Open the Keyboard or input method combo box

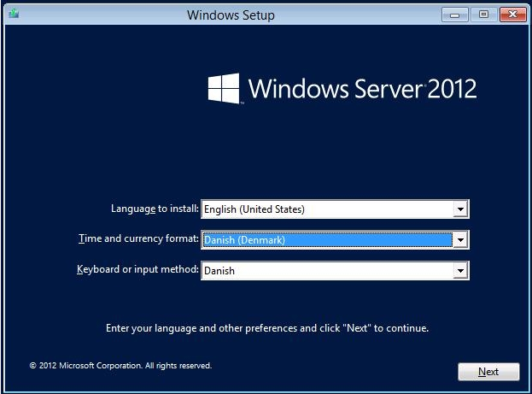pyautogui.click(x=335, y=271)
